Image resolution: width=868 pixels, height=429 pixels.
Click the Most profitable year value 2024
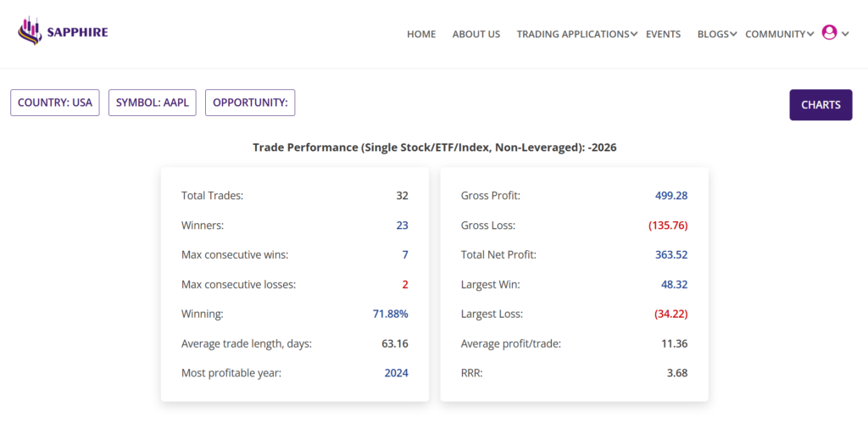click(394, 373)
